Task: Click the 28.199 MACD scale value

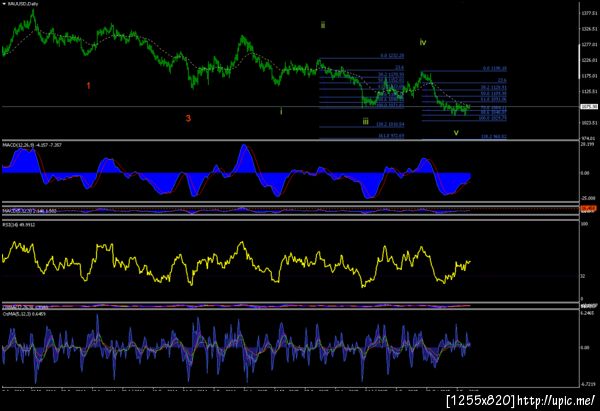Action: pos(588,144)
